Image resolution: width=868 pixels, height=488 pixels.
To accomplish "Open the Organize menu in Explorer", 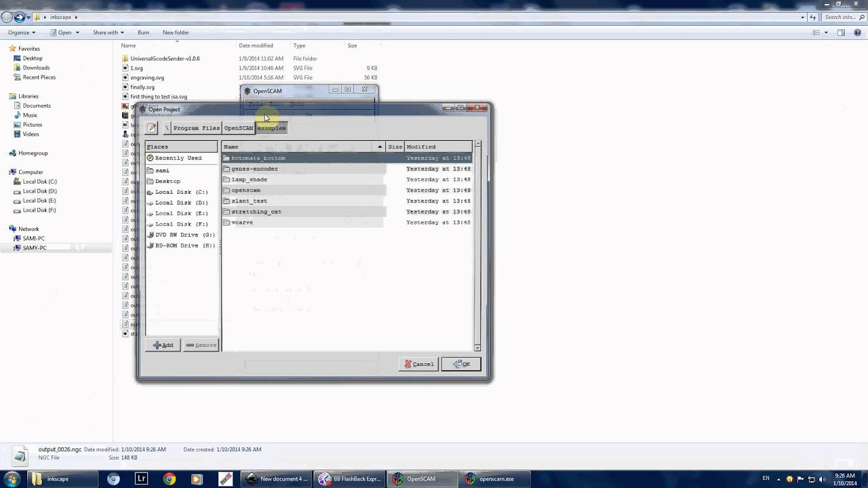I will point(22,33).
